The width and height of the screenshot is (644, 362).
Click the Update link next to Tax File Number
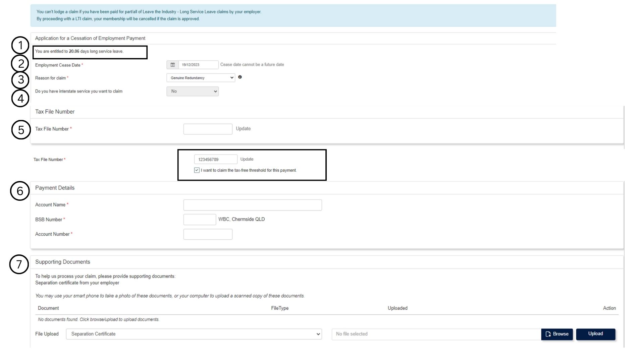[x=243, y=129]
